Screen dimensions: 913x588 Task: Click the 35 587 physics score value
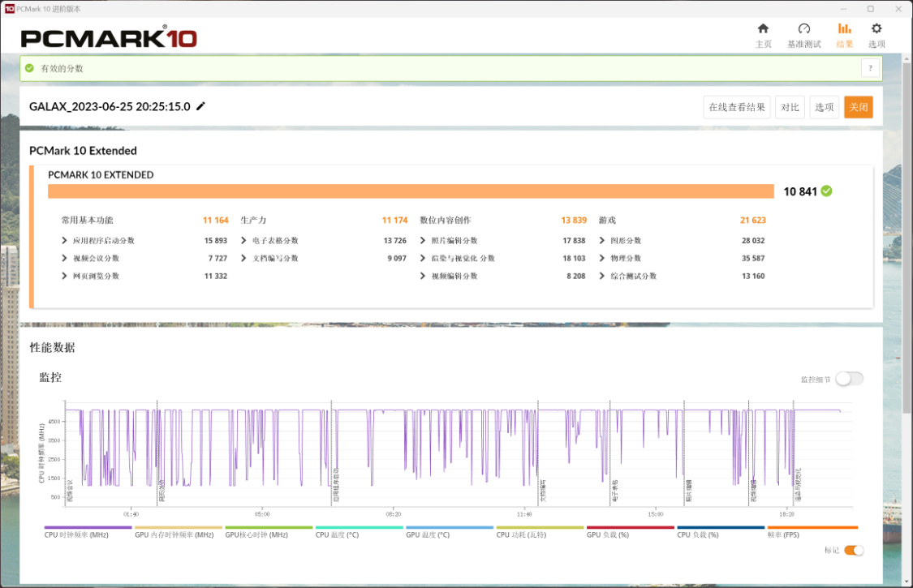click(x=753, y=259)
